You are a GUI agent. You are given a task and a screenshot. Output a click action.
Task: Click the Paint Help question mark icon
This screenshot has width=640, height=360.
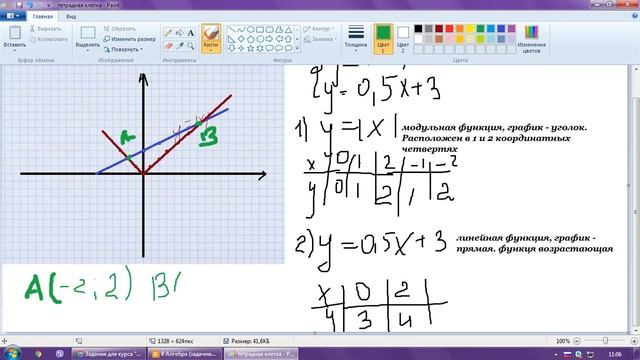coord(635,16)
